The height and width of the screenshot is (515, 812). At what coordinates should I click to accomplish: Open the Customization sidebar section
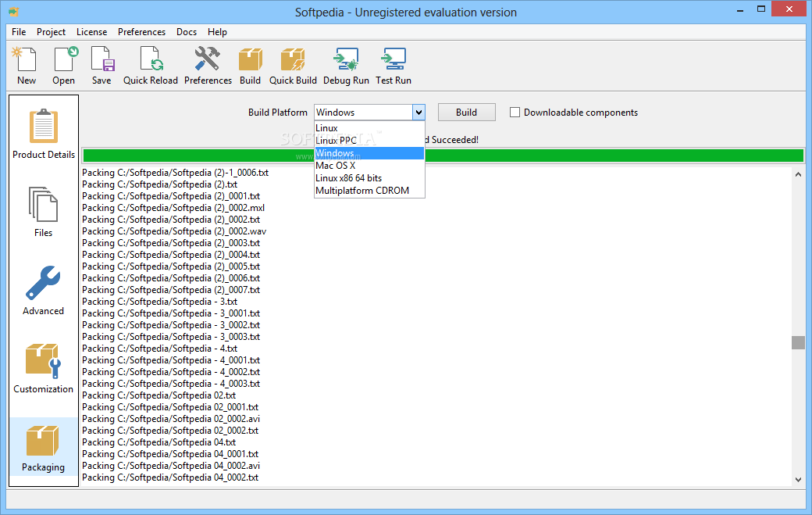[44, 368]
